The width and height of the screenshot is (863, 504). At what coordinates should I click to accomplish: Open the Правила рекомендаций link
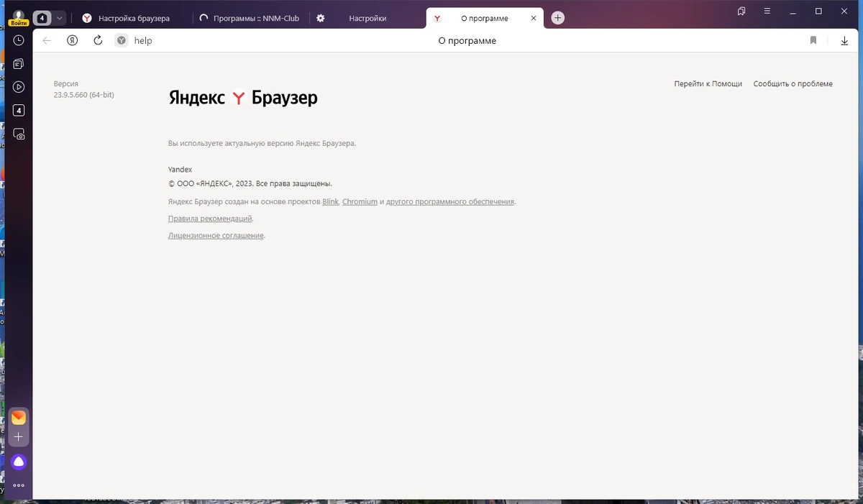tap(210, 219)
